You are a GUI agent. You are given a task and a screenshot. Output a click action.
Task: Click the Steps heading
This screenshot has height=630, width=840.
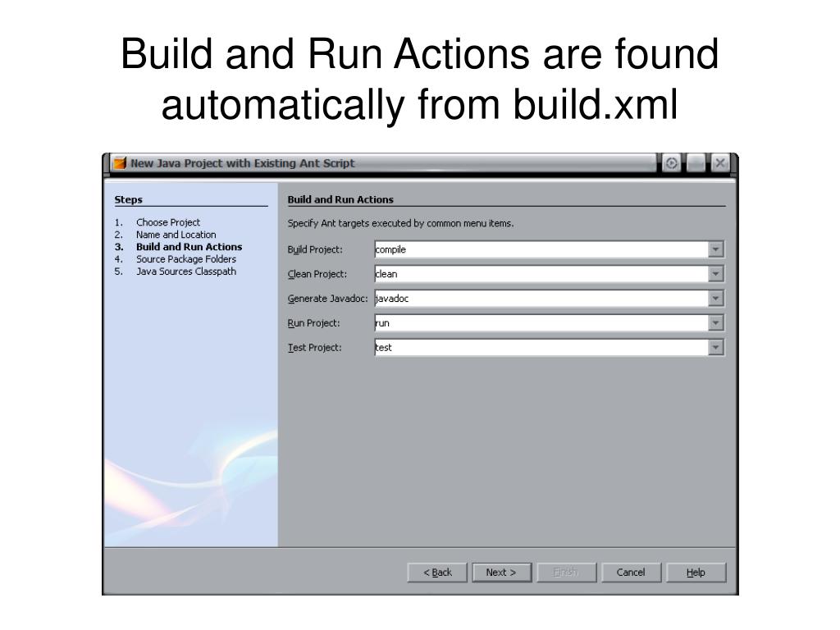(x=129, y=200)
